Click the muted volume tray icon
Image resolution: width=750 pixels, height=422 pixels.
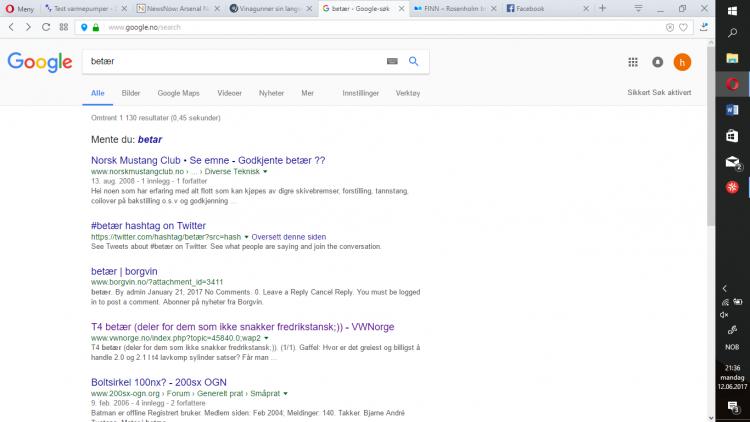pyautogui.click(x=724, y=315)
